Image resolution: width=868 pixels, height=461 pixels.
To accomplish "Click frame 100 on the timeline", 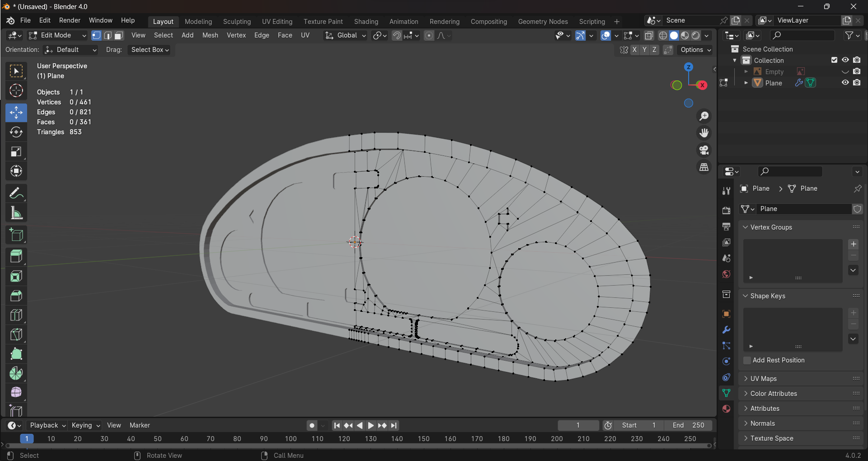I will pos(291,438).
